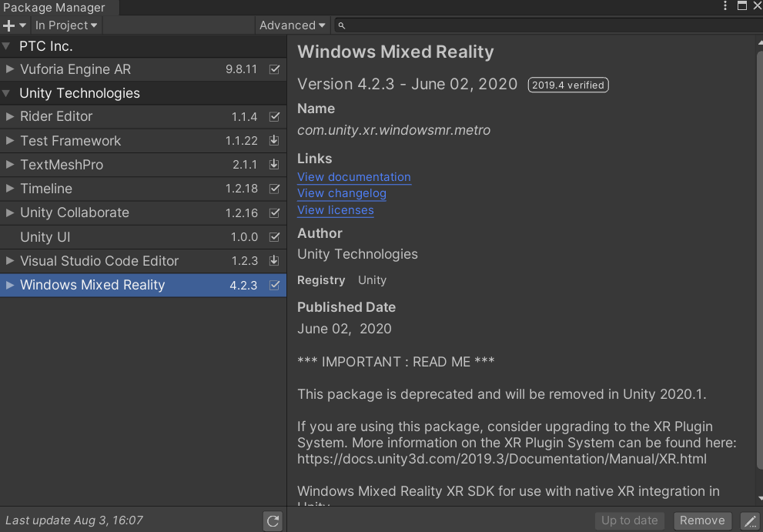
Task: Open the View licenses link
Action: coord(335,210)
